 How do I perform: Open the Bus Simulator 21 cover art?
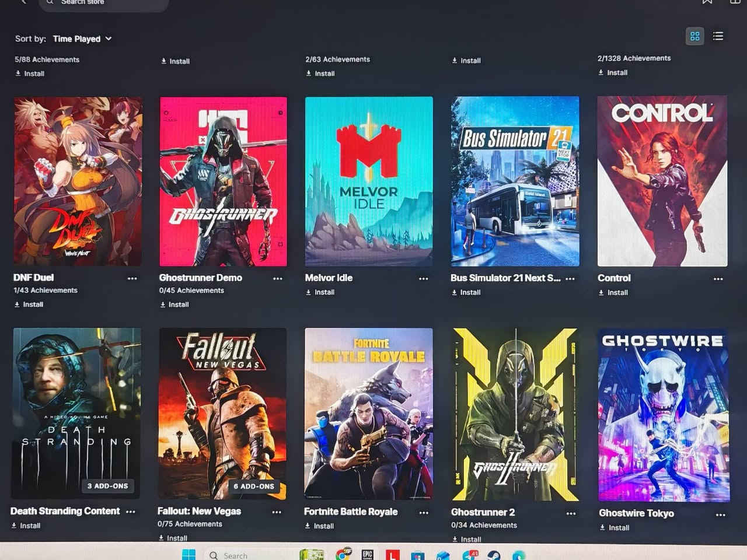(515, 181)
